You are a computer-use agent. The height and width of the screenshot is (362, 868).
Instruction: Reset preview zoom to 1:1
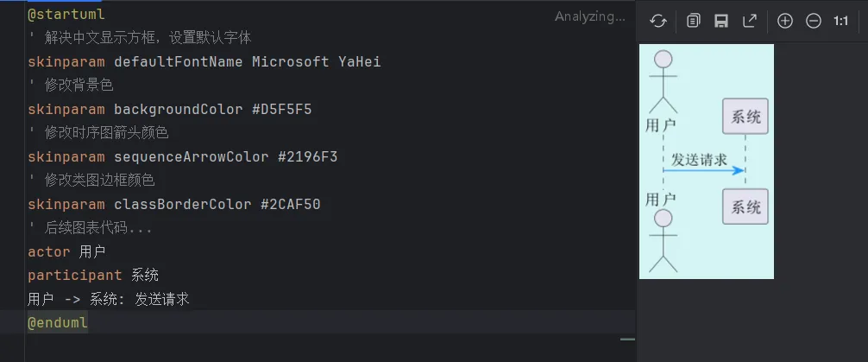point(841,21)
